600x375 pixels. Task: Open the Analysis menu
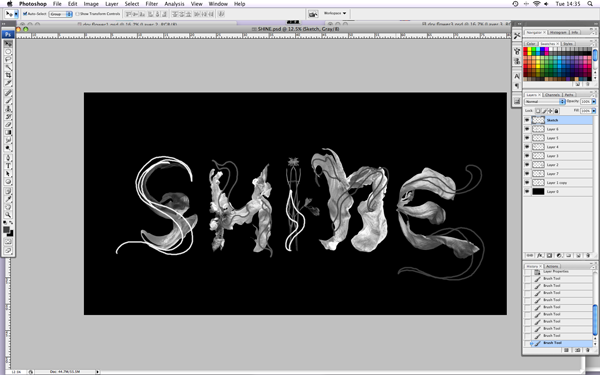[x=174, y=4]
